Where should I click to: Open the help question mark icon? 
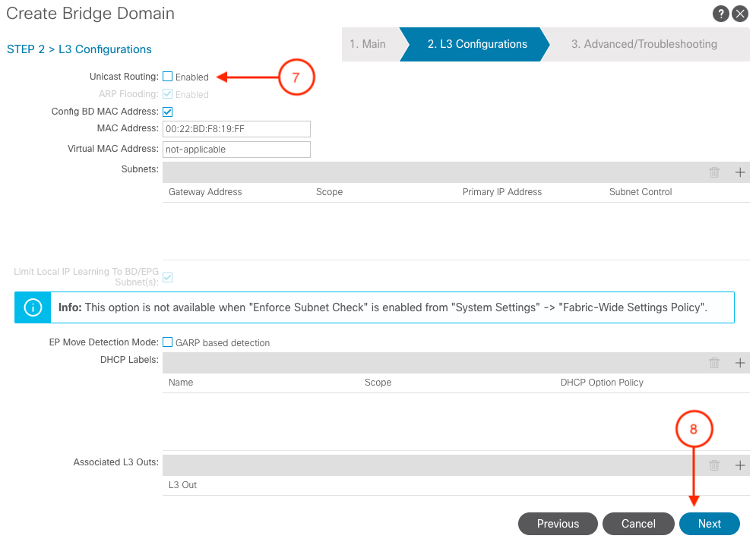[x=720, y=14]
